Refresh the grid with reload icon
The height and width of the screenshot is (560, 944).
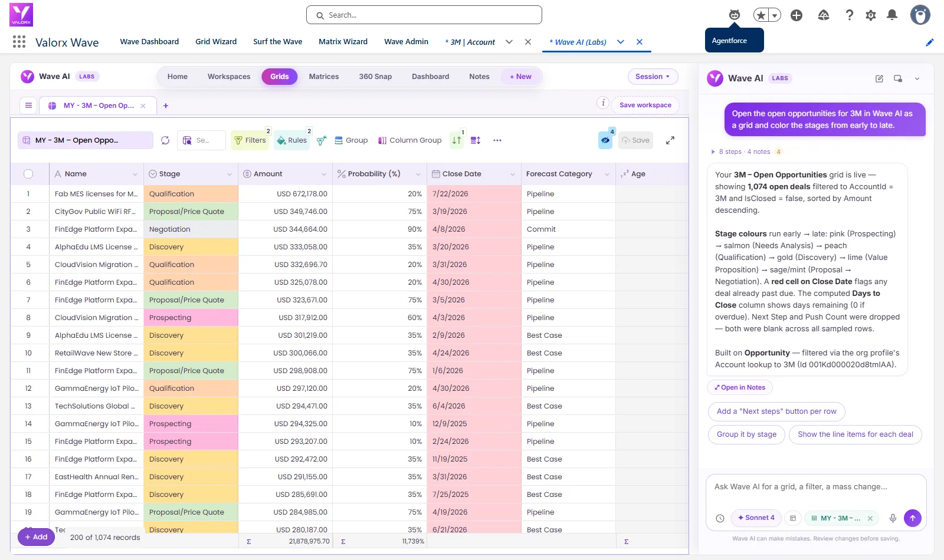[x=165, y=140]
